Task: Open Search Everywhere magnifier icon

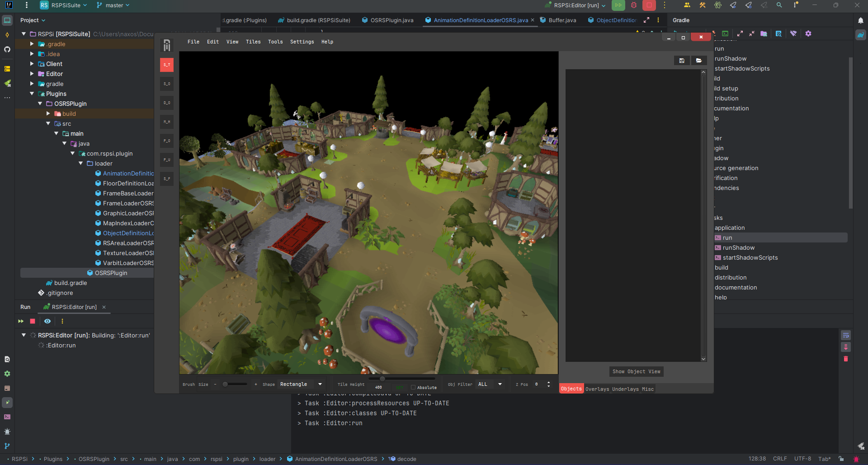Action: click(779, 5)
